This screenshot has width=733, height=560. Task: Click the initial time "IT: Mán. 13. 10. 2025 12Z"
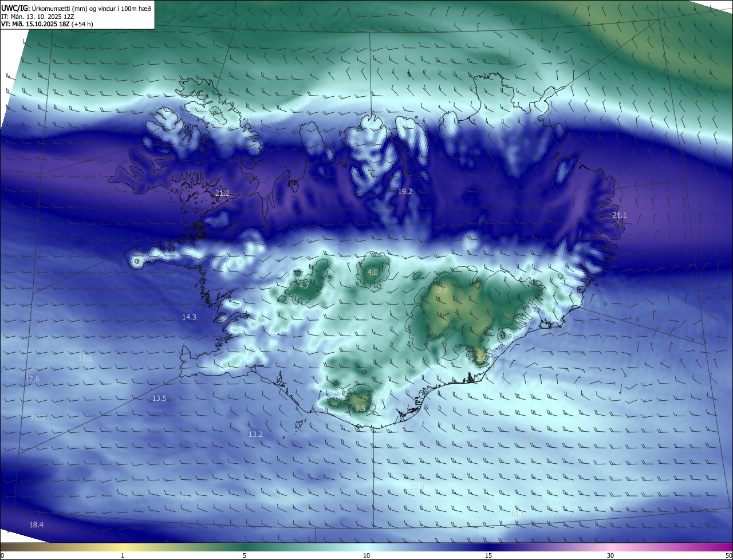(38, 17)
